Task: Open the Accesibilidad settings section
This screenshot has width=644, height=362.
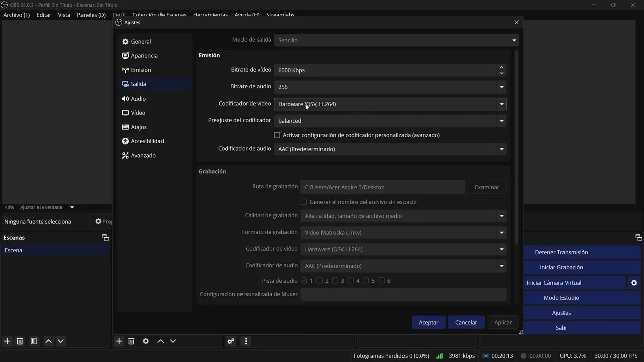Action: 154,141
